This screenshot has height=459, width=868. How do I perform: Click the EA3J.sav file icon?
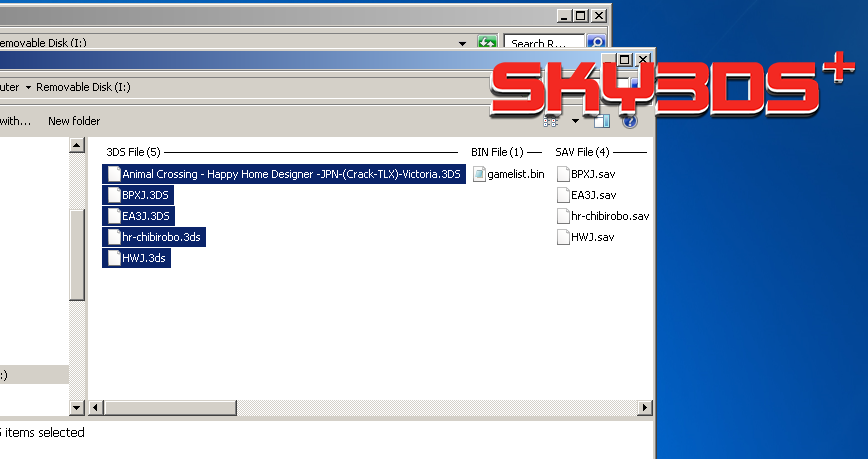(563, 195)
